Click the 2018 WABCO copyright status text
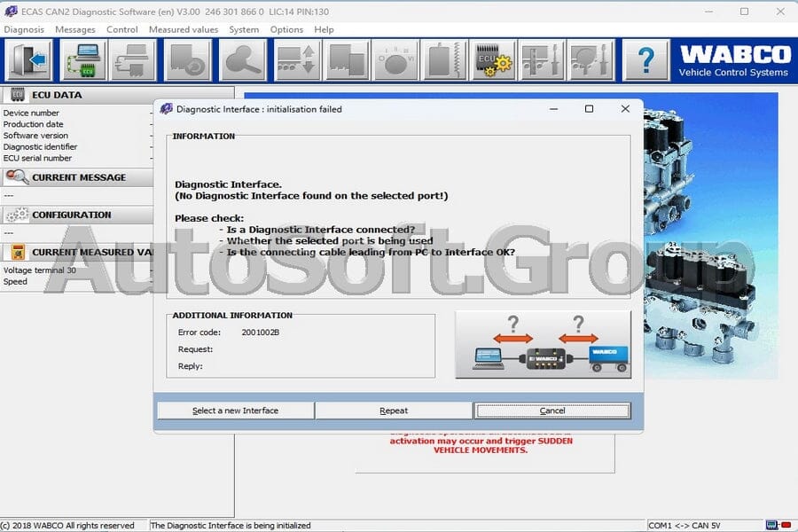798x532 pixels. [x=67, y=526]
